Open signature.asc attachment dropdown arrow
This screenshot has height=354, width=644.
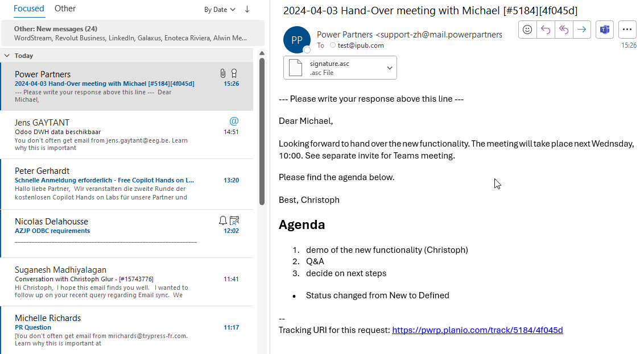click(389, 68)
